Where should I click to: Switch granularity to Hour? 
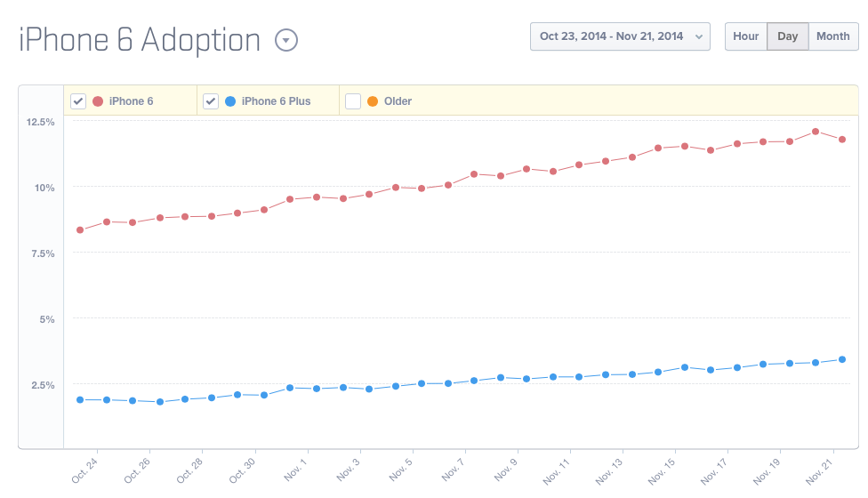click(x=745, y=36)
